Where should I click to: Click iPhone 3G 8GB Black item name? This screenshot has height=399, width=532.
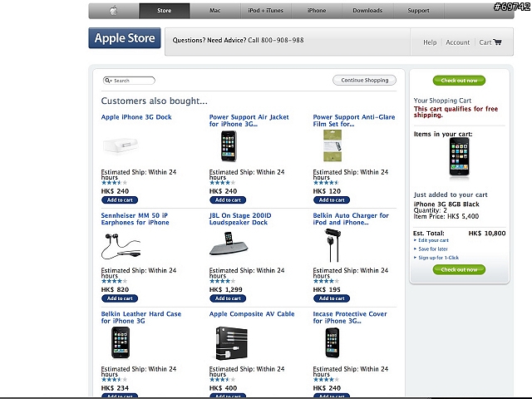[446, 204]
